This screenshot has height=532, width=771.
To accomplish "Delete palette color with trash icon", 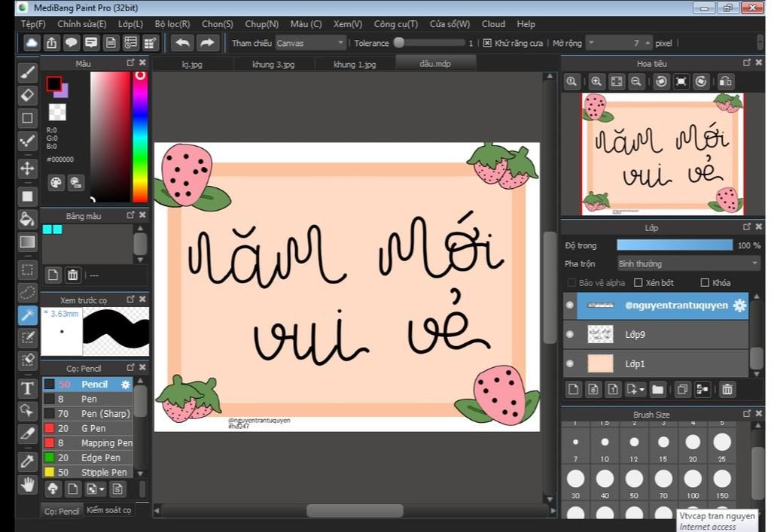I will (x=73, y=275).
